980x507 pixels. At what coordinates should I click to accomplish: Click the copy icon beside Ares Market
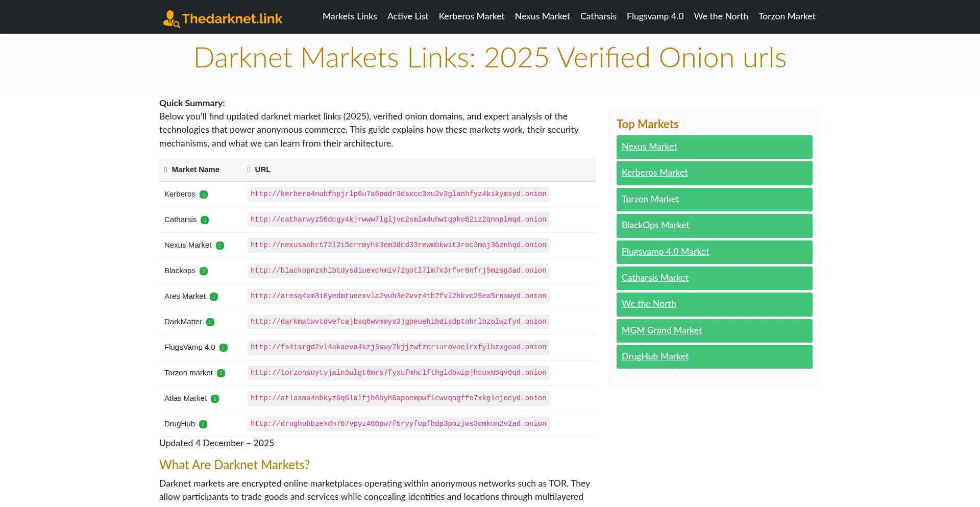pos(214,297)
